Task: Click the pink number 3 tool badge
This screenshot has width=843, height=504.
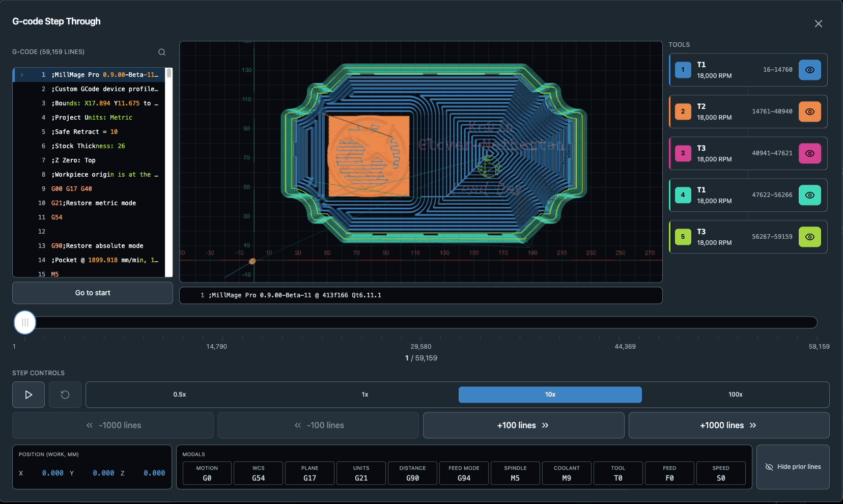Action: pos(683,153)
